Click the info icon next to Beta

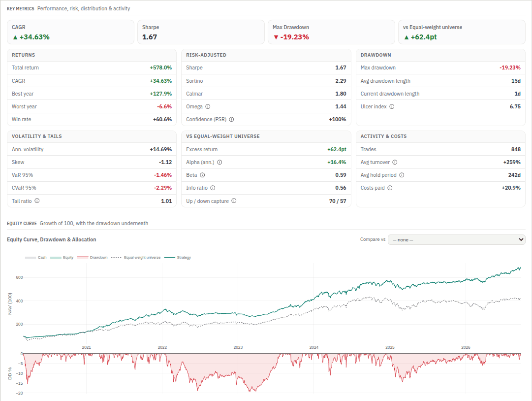[202, 175]
